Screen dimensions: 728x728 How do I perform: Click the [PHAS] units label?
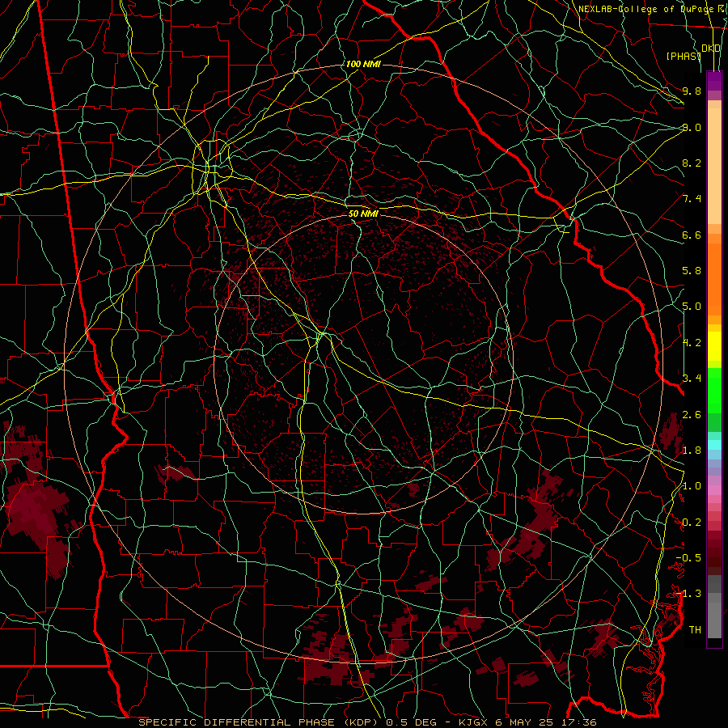point(684,56)
